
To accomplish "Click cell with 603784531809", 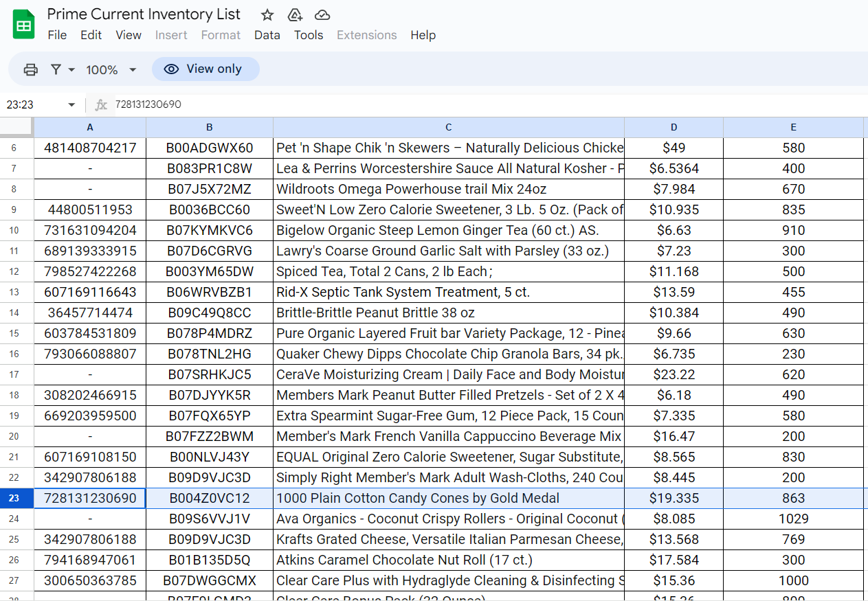I will [90, 333].
